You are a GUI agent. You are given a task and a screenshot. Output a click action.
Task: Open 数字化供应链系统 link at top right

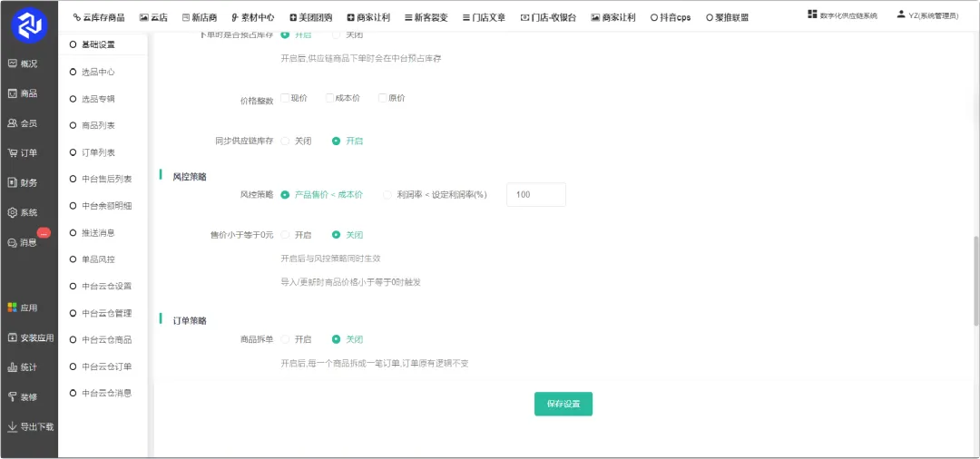[x=842, y=15]
